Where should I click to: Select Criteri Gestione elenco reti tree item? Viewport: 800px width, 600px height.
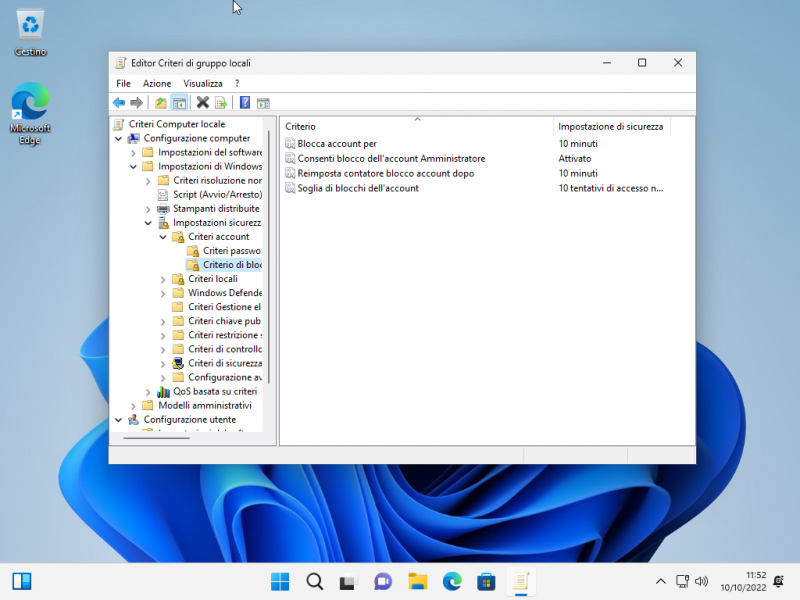(x=224, y=307)
